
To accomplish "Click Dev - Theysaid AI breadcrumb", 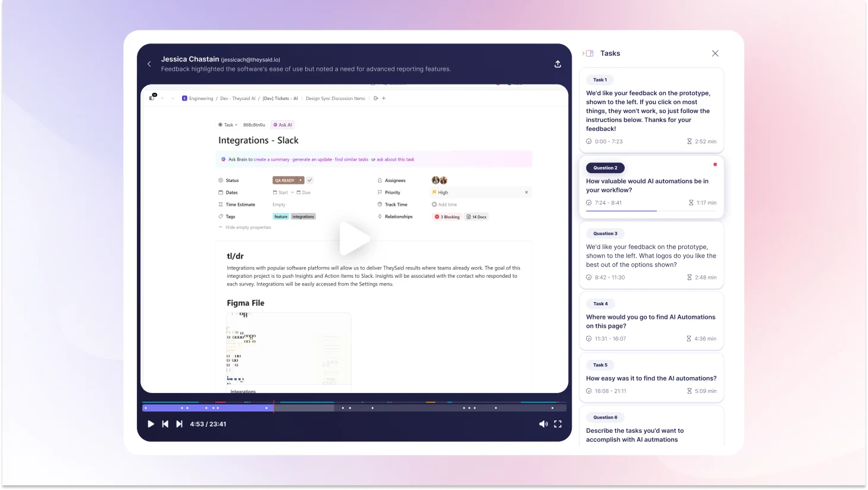I will click(x=238, y=99).
